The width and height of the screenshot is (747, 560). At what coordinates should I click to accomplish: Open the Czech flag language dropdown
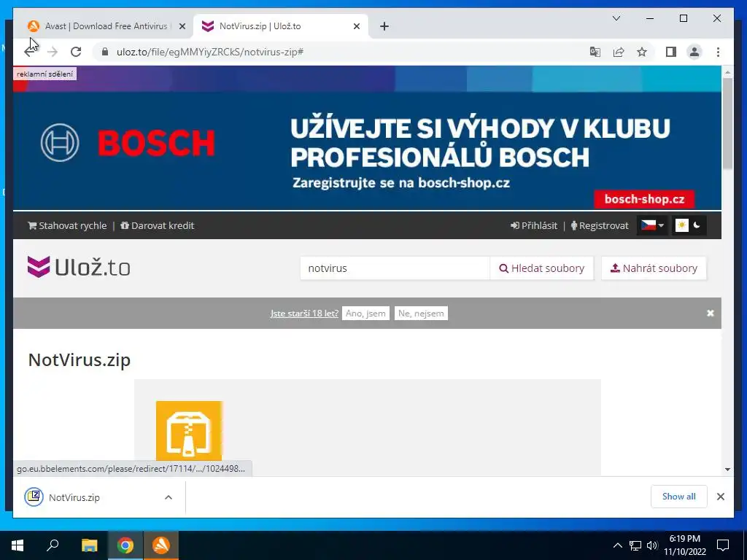[x=651, y=225]
